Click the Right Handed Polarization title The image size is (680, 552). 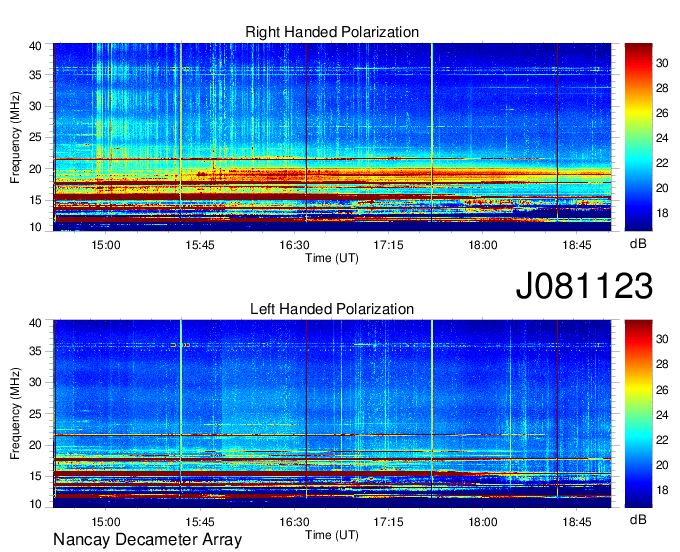point(332,32)
